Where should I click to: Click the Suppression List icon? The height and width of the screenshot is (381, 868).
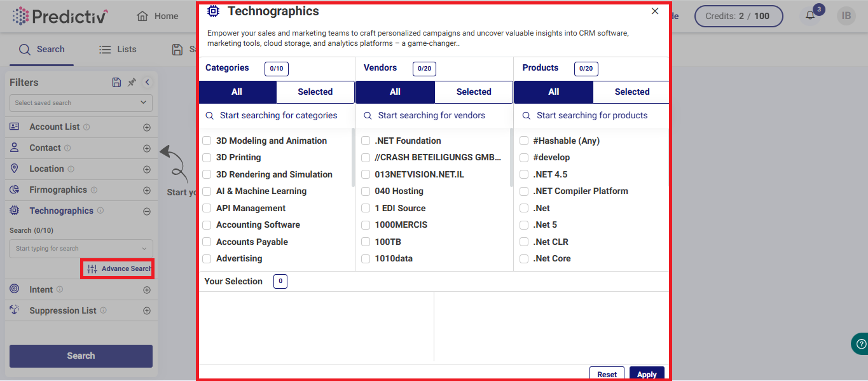tap(15, 310)
